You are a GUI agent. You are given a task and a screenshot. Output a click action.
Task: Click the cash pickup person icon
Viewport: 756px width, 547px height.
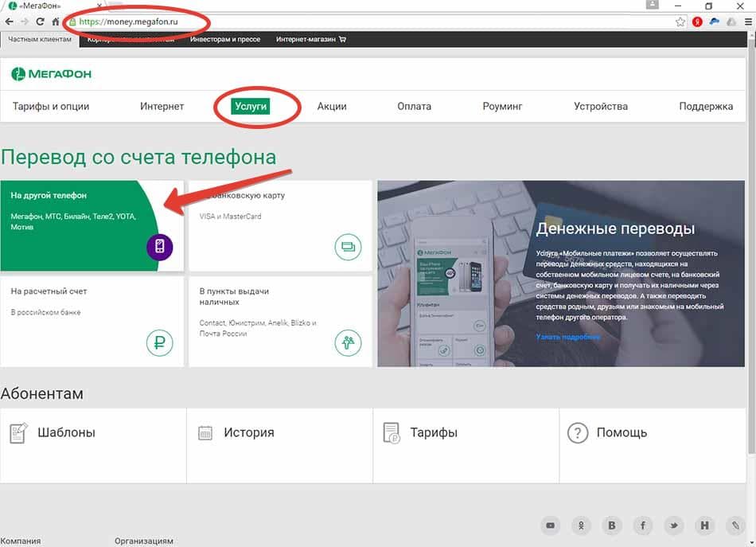pos(348,342)
